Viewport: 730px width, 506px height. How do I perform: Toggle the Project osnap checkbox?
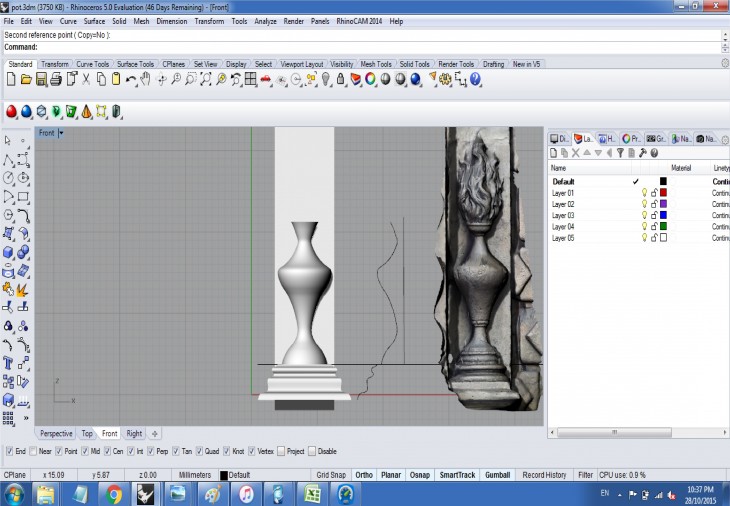tap(281, 451)
